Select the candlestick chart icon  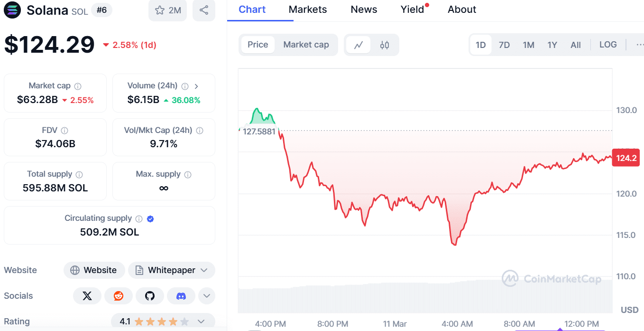(384, 44)
